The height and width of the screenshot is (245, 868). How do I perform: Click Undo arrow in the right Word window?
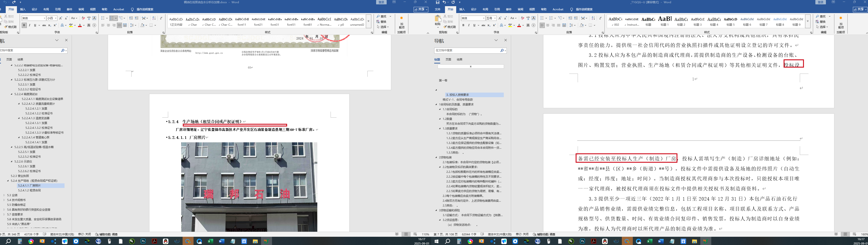pos(445,2)
